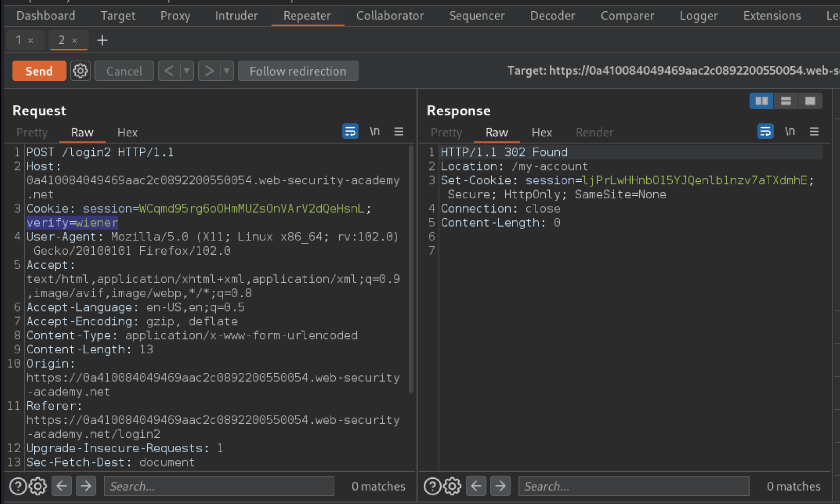Click the Follow redirection button
Image resolution: width=840 pixels, height=504 pixels.
tap(298, 71)
